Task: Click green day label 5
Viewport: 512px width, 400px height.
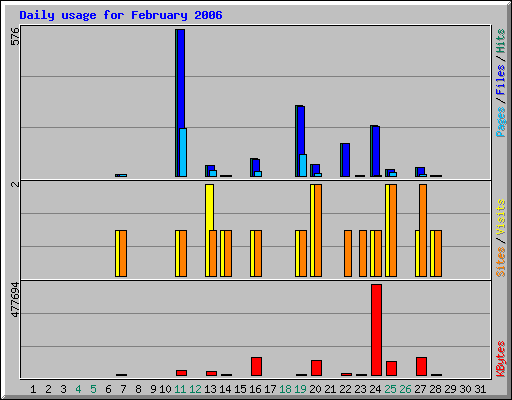Action: tap(93, 389)
